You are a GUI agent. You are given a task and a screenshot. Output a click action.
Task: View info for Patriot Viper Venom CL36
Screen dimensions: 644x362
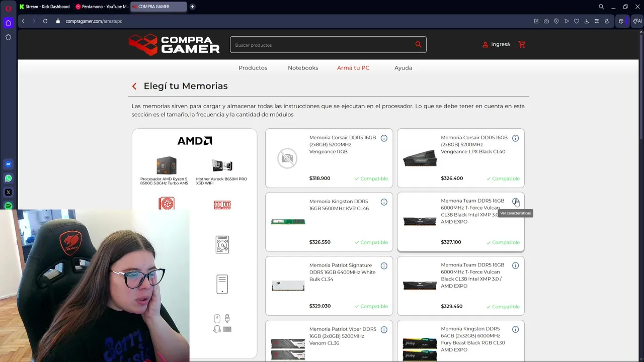tap(384, 330)
